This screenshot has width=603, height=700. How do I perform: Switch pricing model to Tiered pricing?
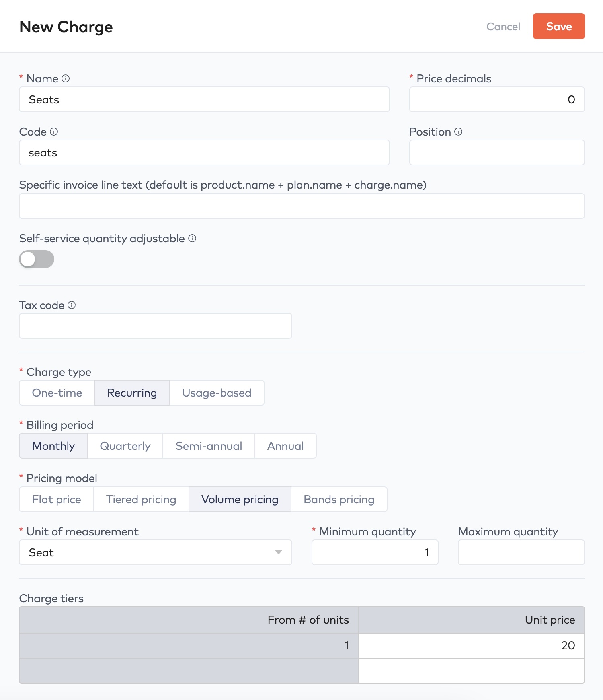141,499
